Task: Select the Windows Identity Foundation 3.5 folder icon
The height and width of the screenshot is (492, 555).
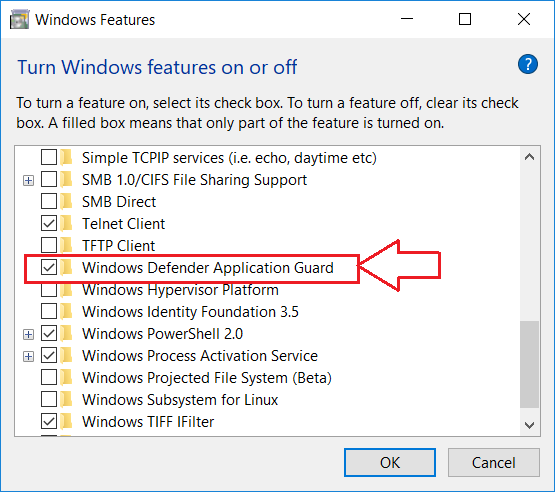Action: [67, 312]
